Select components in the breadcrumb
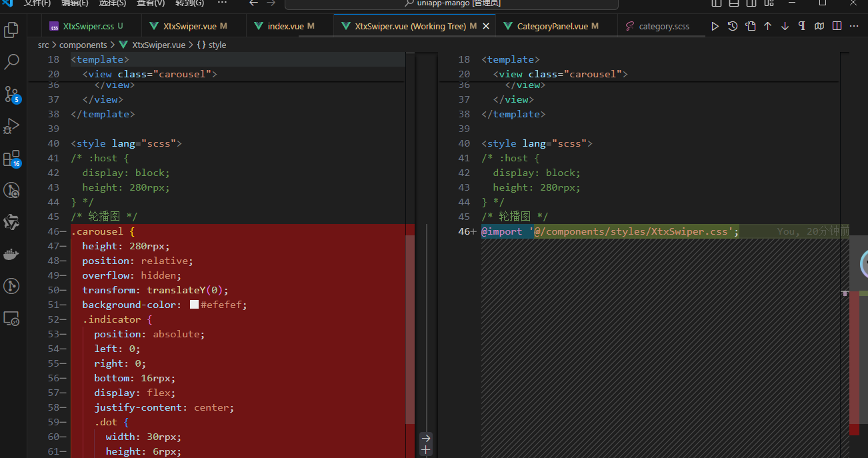 [x=83, y=45]
